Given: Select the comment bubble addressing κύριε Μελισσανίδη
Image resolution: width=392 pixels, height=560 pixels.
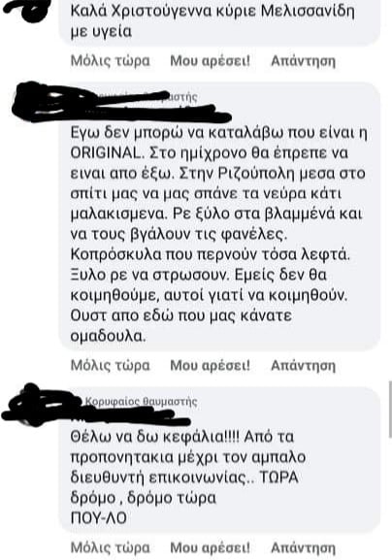Looking at the screenshot, I should coord(219,20).
